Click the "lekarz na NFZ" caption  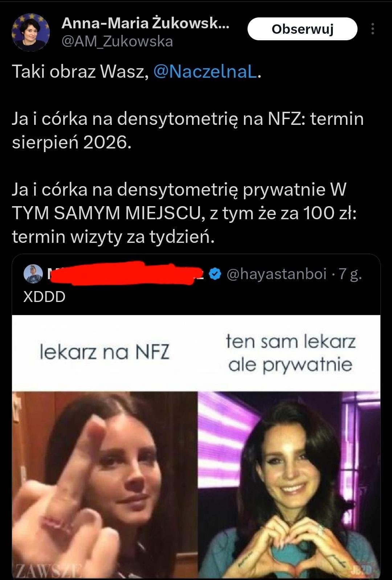(x=105, y=352)
